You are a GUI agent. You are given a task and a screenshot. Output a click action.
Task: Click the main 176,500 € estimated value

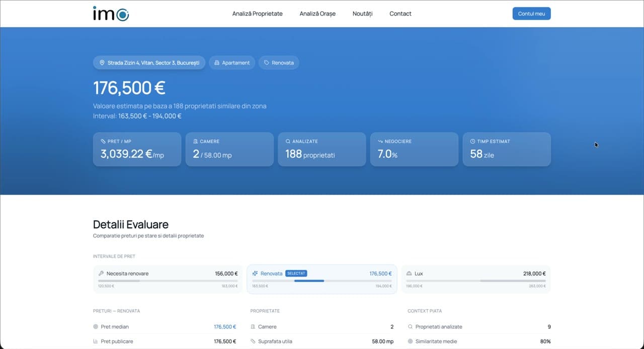(x=129, y=88)
